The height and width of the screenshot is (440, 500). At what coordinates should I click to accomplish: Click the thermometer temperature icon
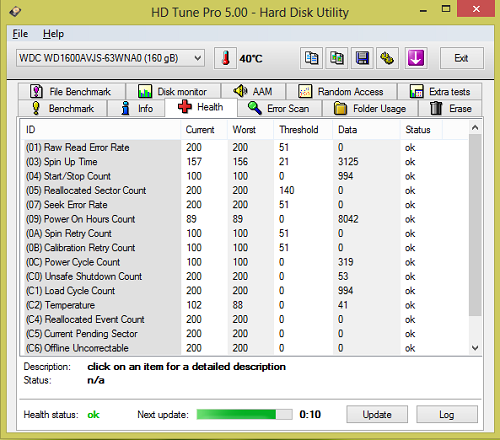[x=226, y=58]
